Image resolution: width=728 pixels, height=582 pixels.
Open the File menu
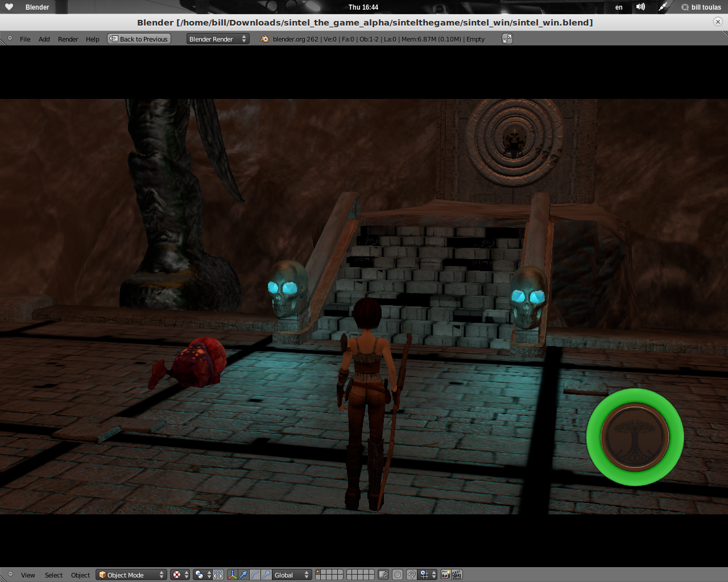tap(25, 39)
